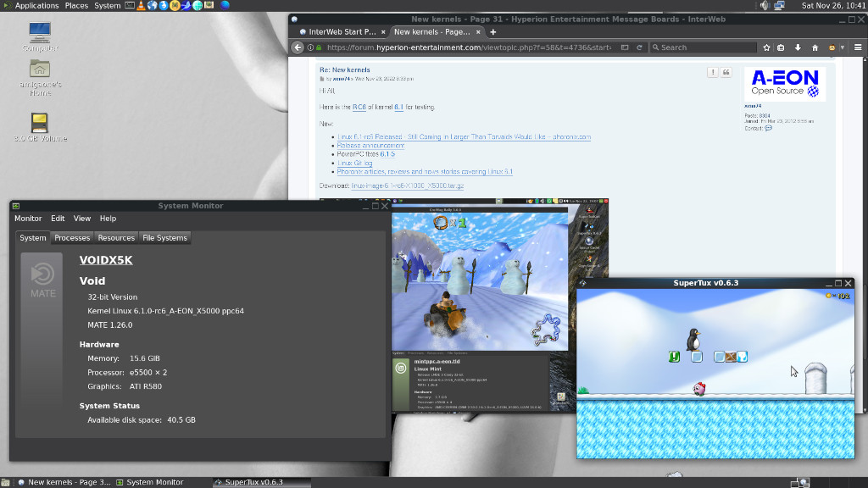Launch the terminal from the top panel
Viewport: 868px width, 488px height.
[x=130, y=6]
